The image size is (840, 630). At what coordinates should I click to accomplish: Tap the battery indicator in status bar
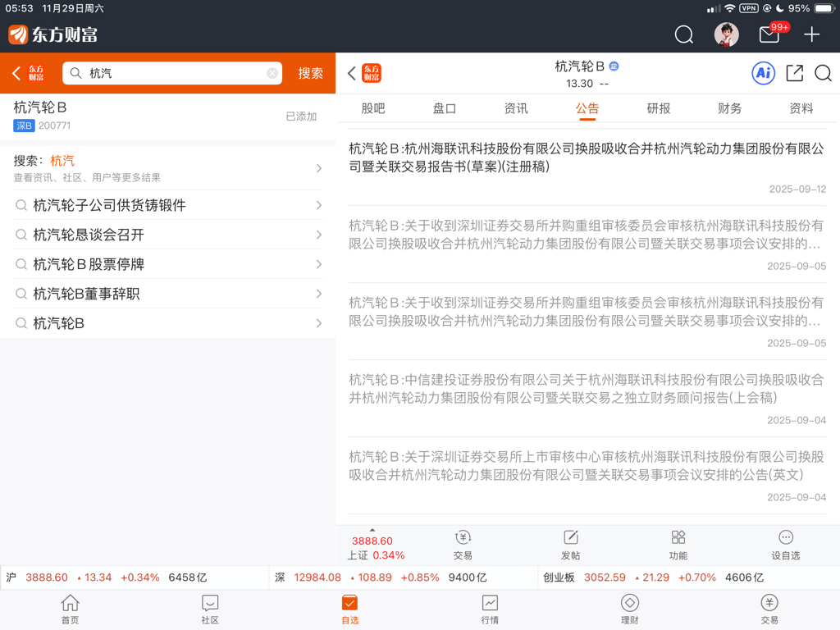coord(824,8)
